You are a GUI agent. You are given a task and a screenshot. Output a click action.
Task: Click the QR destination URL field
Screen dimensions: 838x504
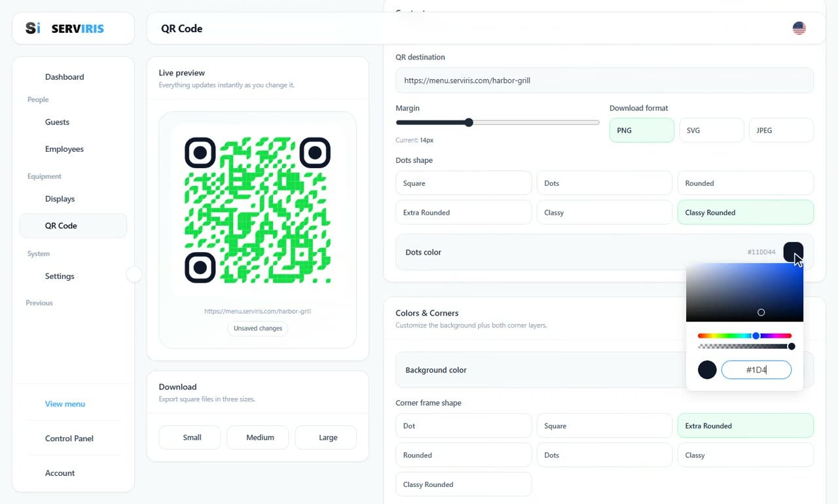coord(604,81)
